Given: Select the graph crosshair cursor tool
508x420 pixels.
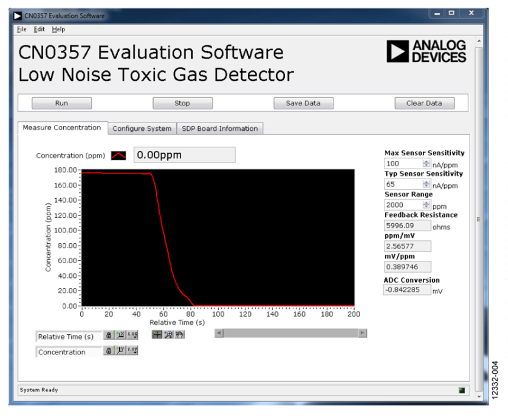Looking at the screenshot, I should click(157, 334).
